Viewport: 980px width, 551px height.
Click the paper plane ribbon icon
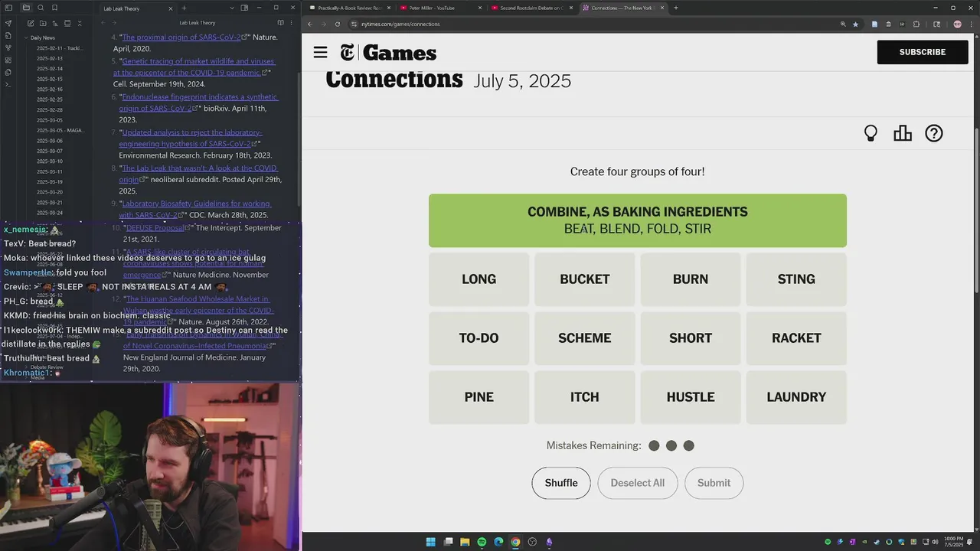pyautogui.click(x=8, y=23)
